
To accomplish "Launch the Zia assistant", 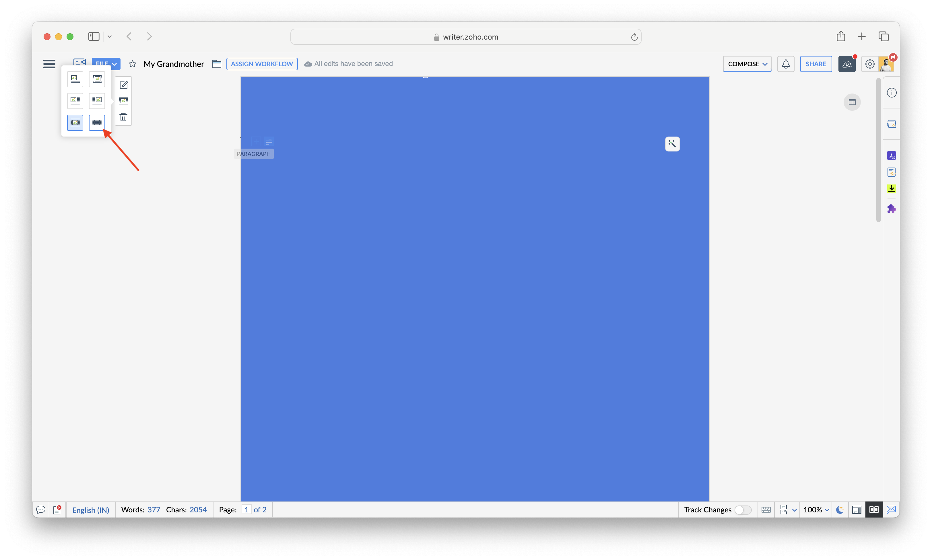I will (847, 64).
